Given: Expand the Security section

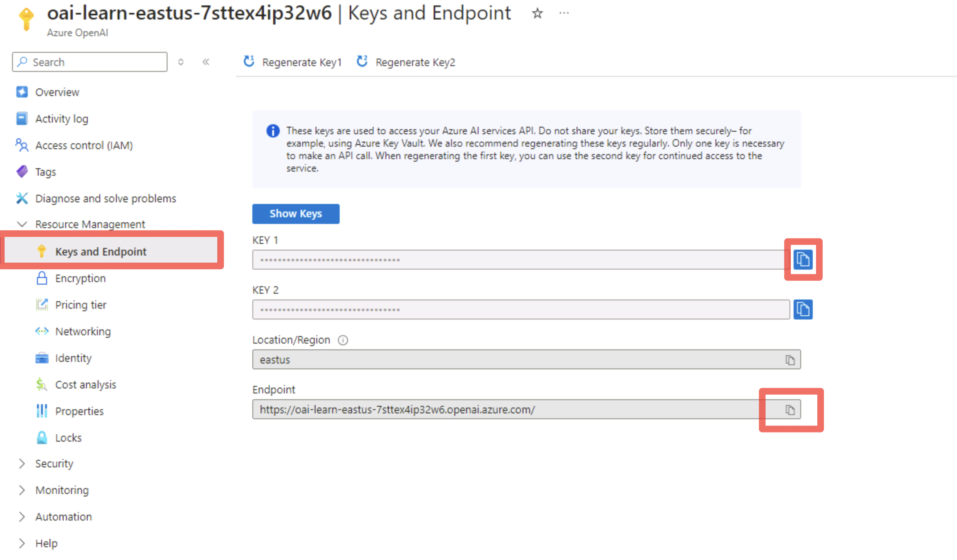Looking at the screenshot, I should click(x=22, y=464).
